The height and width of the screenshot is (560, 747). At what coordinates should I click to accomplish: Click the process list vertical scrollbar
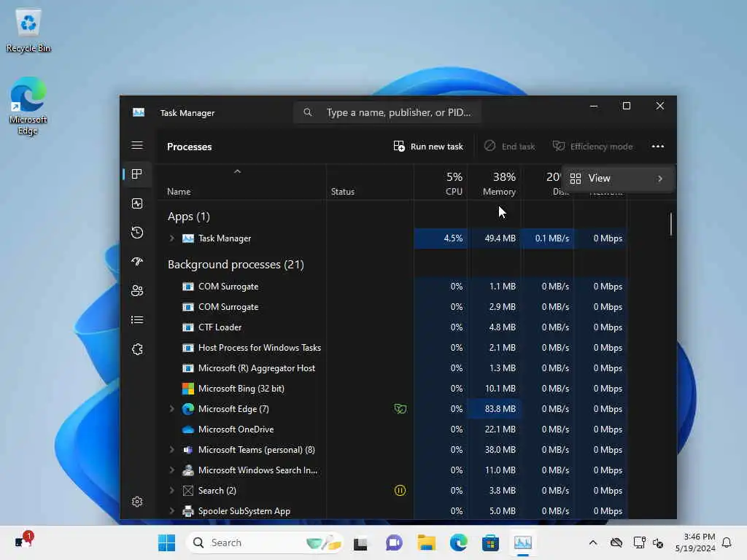click(671, 224)
